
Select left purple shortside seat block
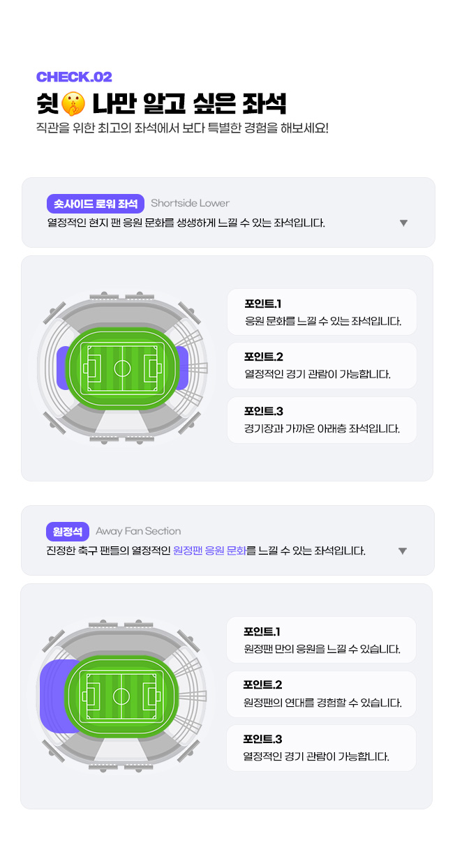tap(62, 368)
